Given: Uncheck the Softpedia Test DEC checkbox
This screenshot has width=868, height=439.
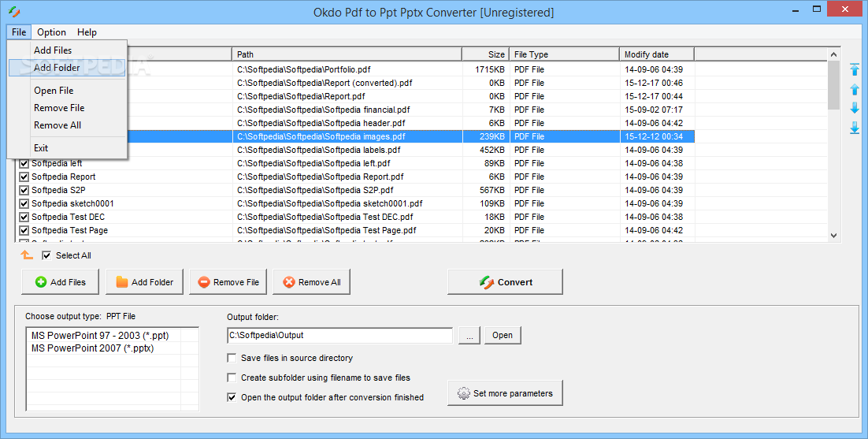Looking at the screenshot, I should [x=24, y=217].
